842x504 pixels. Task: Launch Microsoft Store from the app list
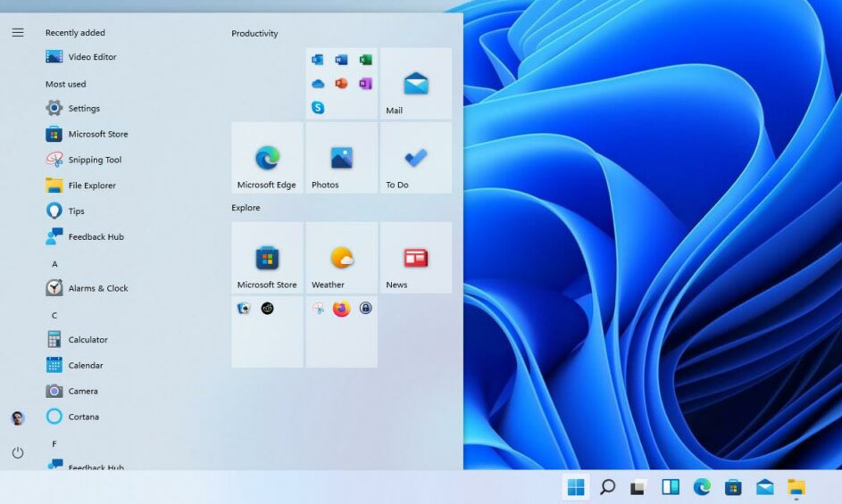(87, 134)
